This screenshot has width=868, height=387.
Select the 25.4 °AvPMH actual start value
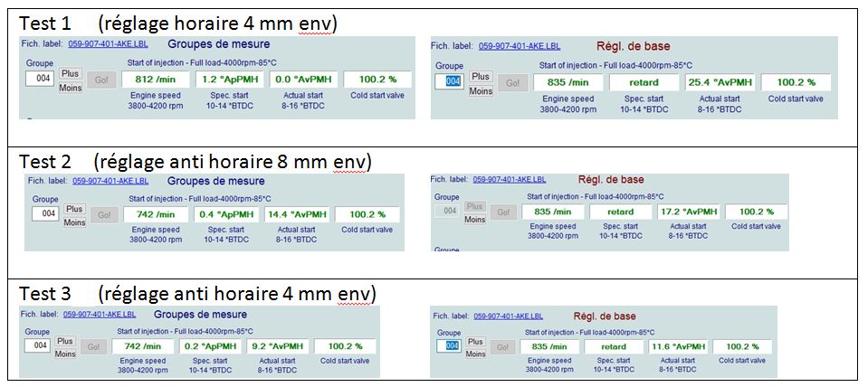pos(720,82)
